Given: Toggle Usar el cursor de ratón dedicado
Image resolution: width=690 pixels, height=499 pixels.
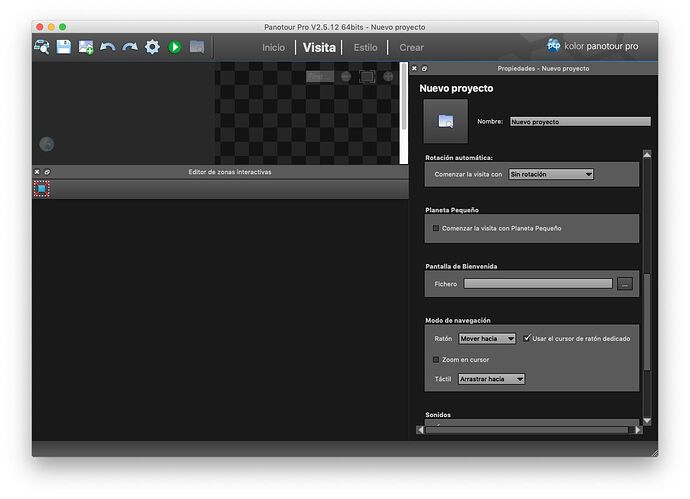Looking at the screenshot, I should pos(527,338).
